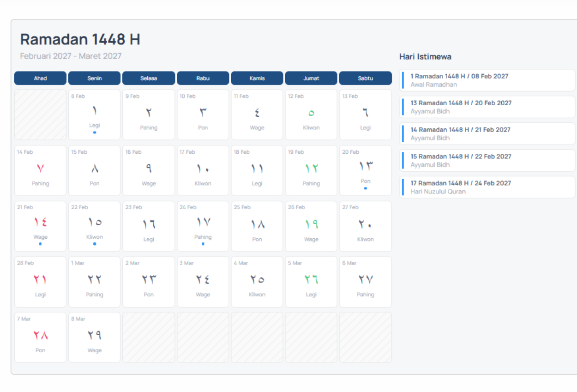Open the 18 Feb Legi day
Viewport: 577px width, 392px height.
[257, 170]
